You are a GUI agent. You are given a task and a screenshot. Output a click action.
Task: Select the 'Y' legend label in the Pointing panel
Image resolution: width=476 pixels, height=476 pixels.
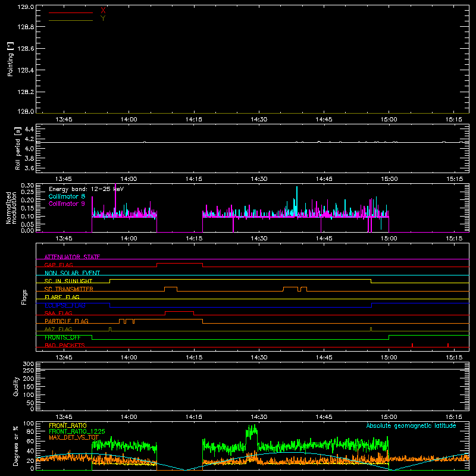point(103,18)
